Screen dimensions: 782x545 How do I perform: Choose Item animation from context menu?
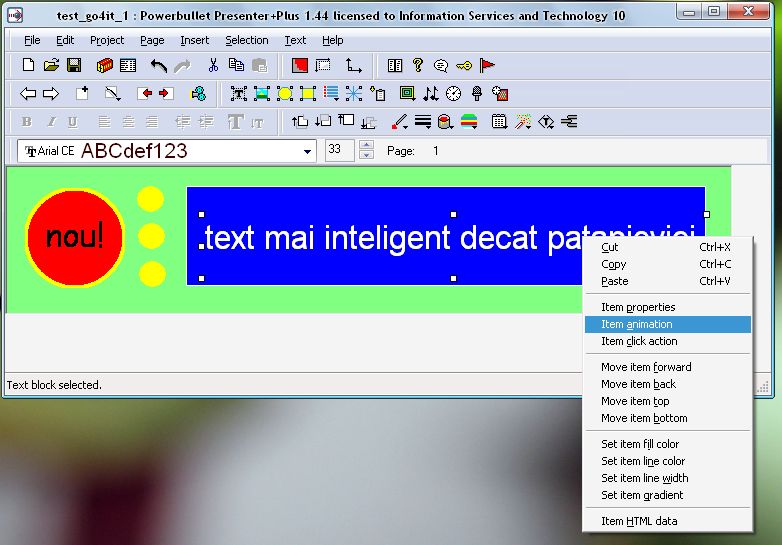pos(668,324)
